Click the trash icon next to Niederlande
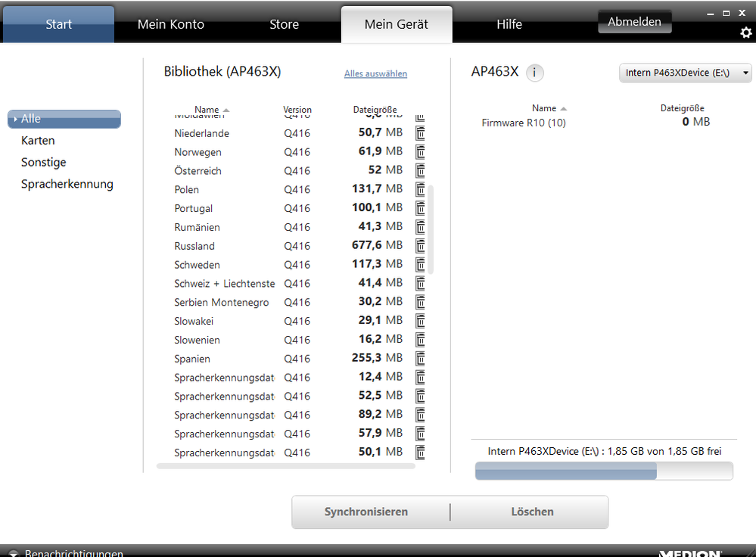The height and width of the screenshot is (557, 756). 420,132
